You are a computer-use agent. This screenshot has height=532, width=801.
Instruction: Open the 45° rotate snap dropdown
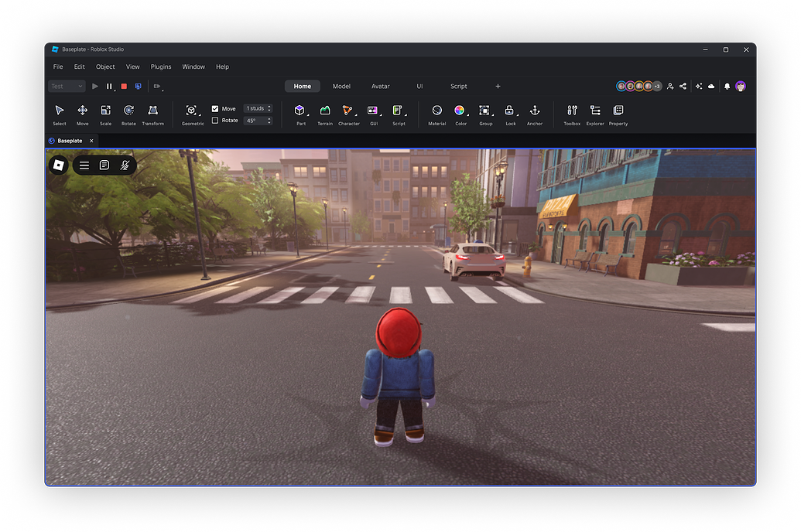269,120
